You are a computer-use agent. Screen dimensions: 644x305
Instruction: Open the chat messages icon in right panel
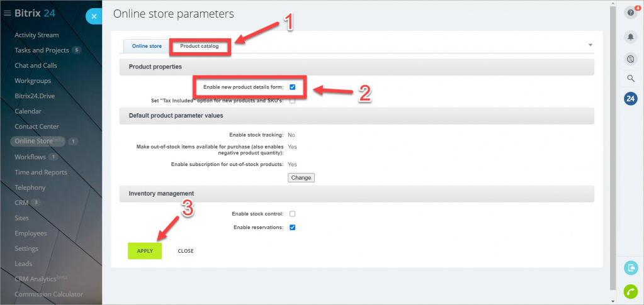tap(630, 59)
